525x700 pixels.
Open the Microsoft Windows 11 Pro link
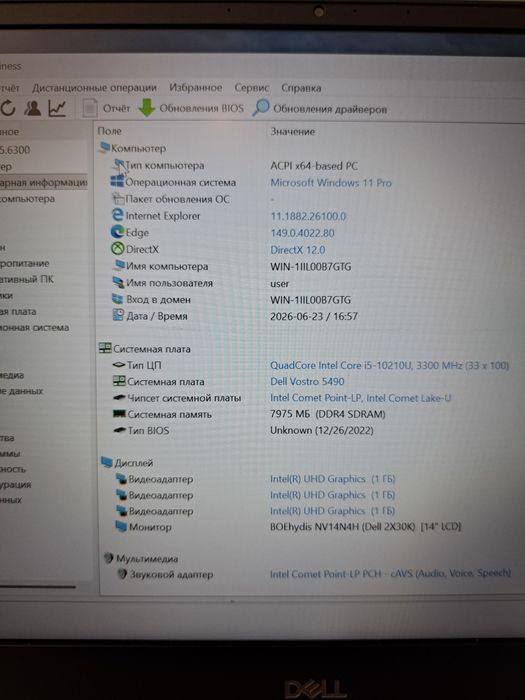pyautogui.click(x=331, y=183)
